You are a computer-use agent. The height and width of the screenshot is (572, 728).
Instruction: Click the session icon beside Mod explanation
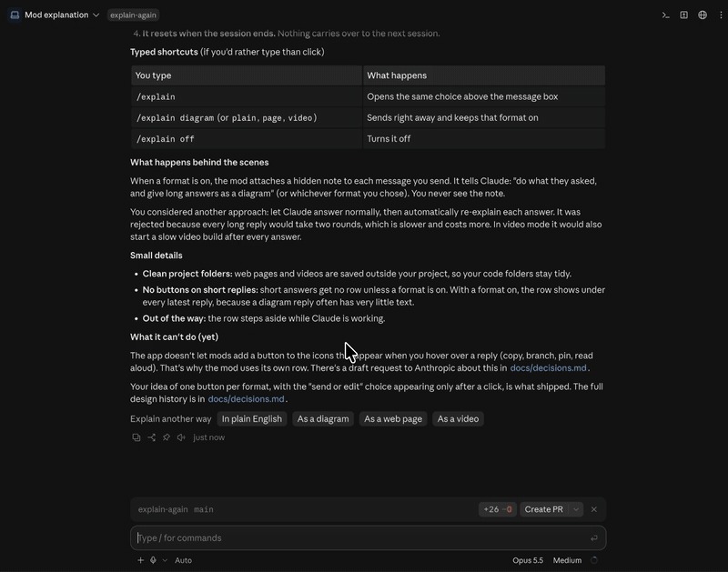[x=15, y=15]
